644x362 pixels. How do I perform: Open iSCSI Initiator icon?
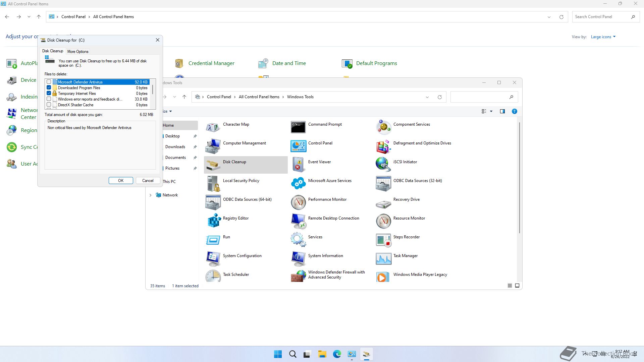(383, 165)
